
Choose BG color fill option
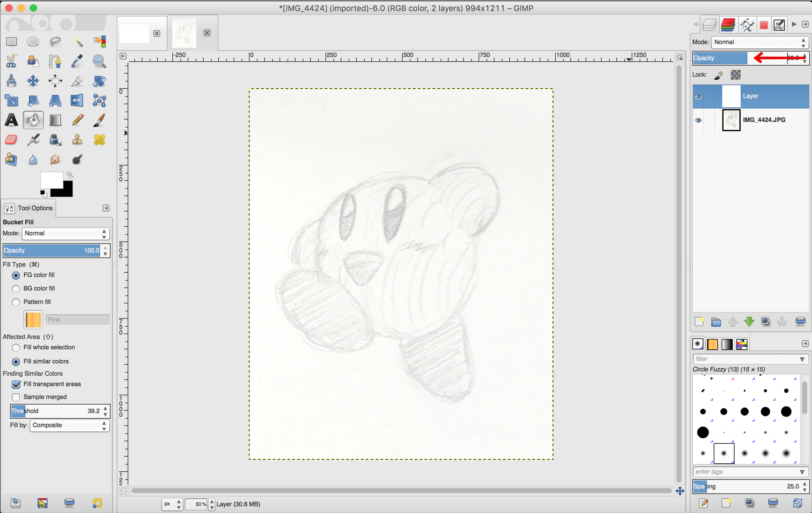pos(33,289)
